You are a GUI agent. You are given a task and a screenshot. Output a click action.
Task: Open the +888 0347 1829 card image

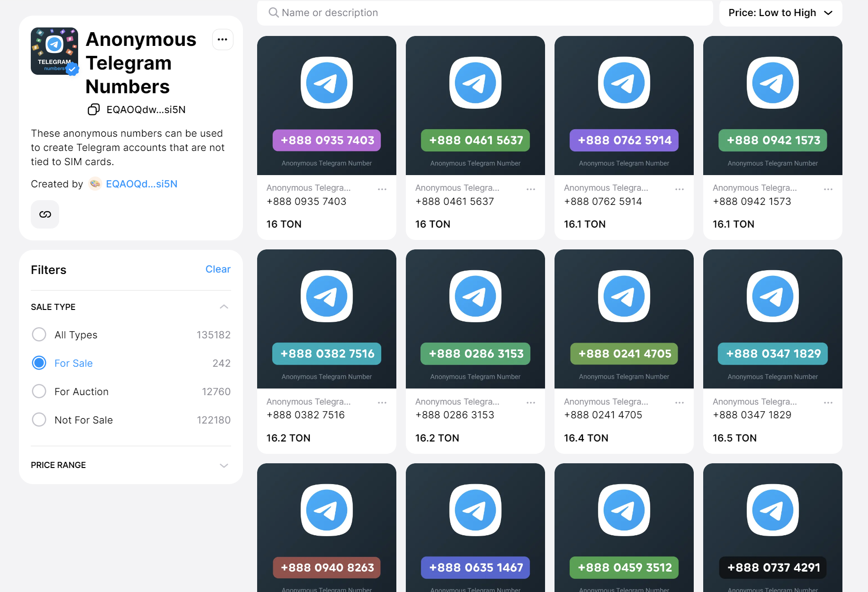(773, 319)
